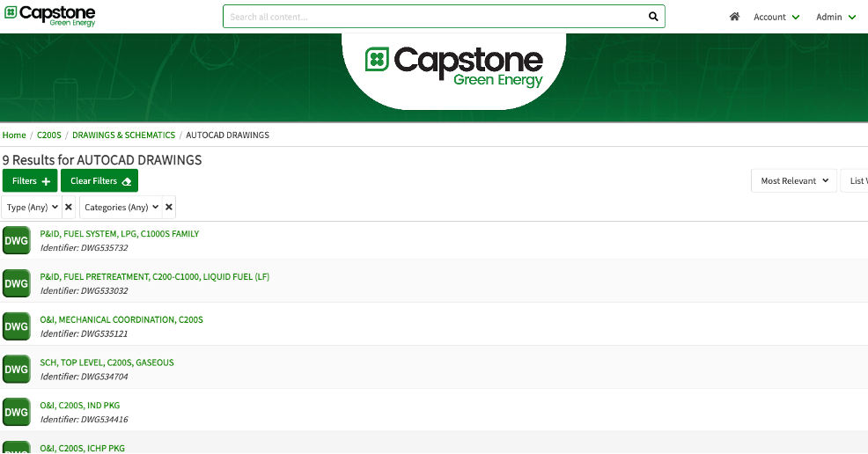Open the Admin dropdown menu
Viewport: 868px width, 454px height.
[836, 17]
